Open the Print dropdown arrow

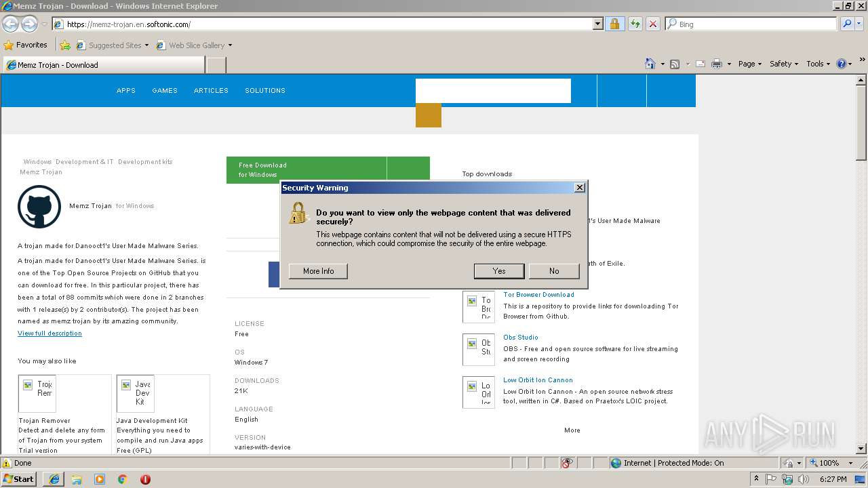729,64
